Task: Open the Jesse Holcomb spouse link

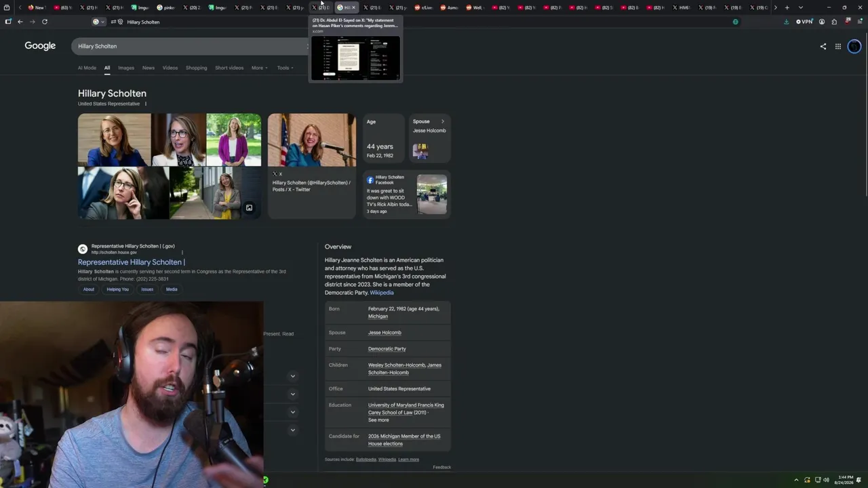Action: pyautogui.click(x=384, y=333)
